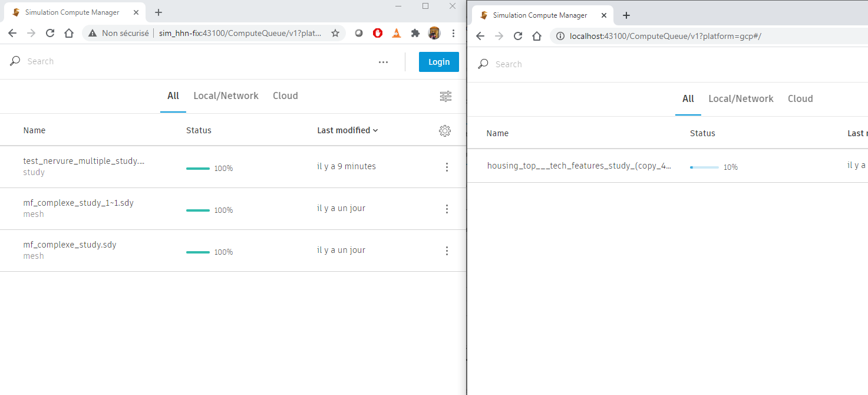Reload the localhost page in right window
Image resolution: width=868 pixels, height=395 pixels.
click(518, 37)
